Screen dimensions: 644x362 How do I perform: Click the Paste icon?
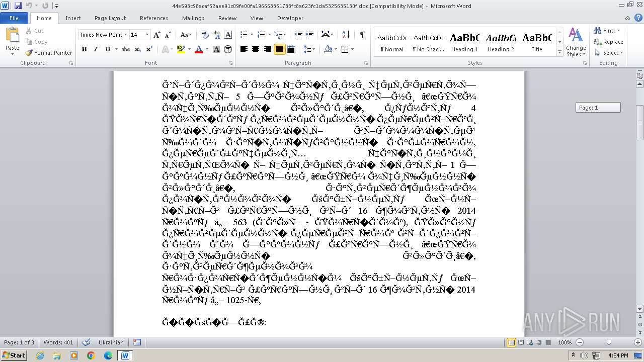tap(12, 36)
